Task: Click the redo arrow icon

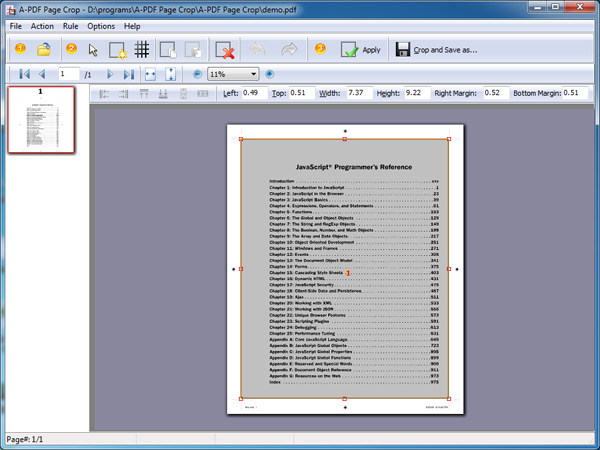Action: pos(289,49)
